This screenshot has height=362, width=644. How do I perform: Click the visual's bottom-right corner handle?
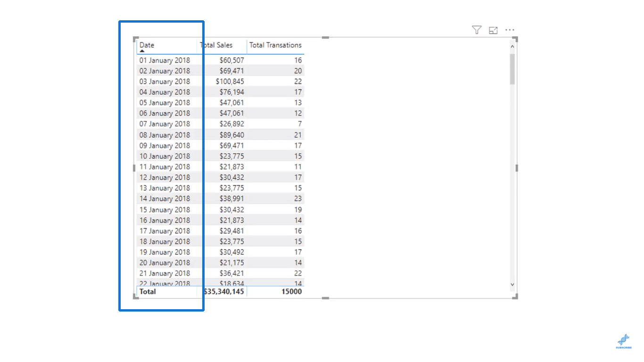click(x=515, y=296)
